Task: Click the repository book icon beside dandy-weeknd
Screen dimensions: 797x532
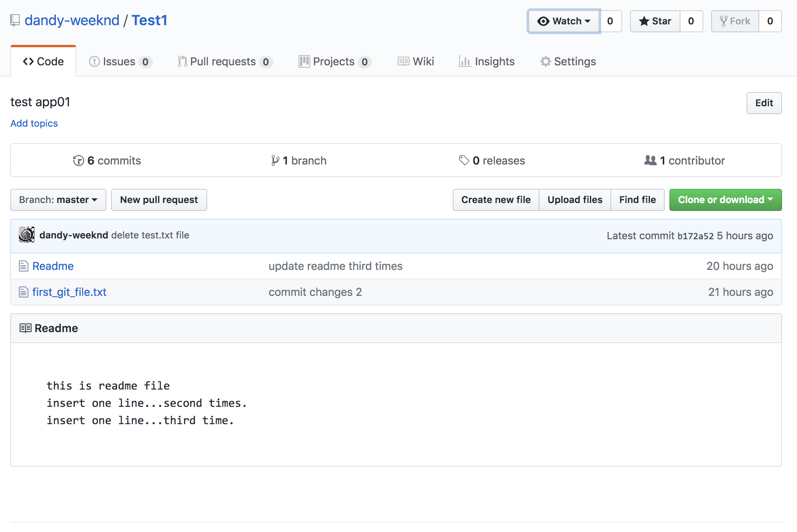Action: click(x=15, y=20)
